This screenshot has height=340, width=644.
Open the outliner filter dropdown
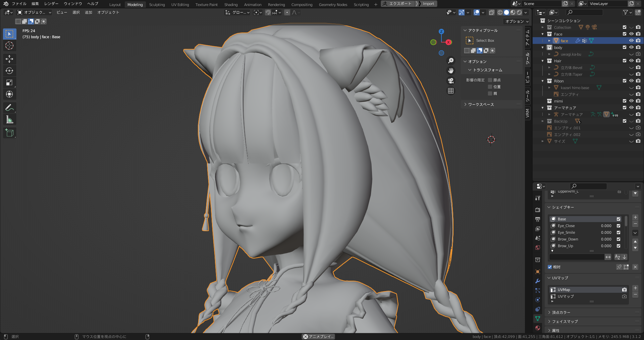point(627,12)
